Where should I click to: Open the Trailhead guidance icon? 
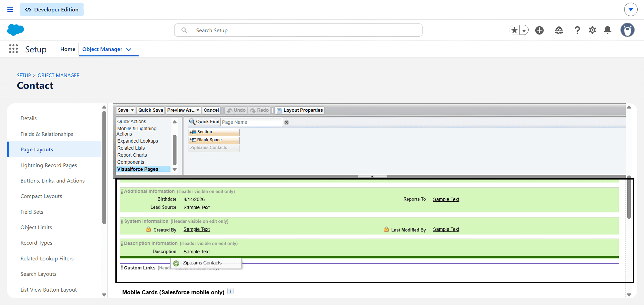559,30
